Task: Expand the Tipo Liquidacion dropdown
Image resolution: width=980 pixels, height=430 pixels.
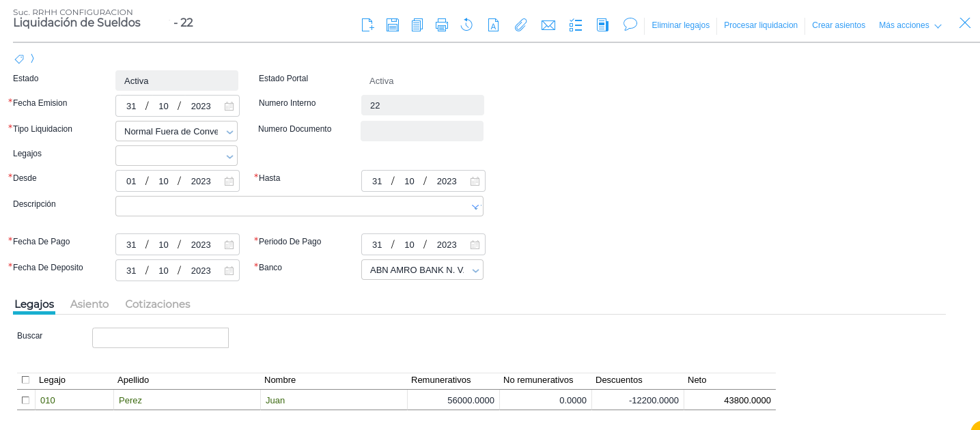Action: click(x=229, y=132)
